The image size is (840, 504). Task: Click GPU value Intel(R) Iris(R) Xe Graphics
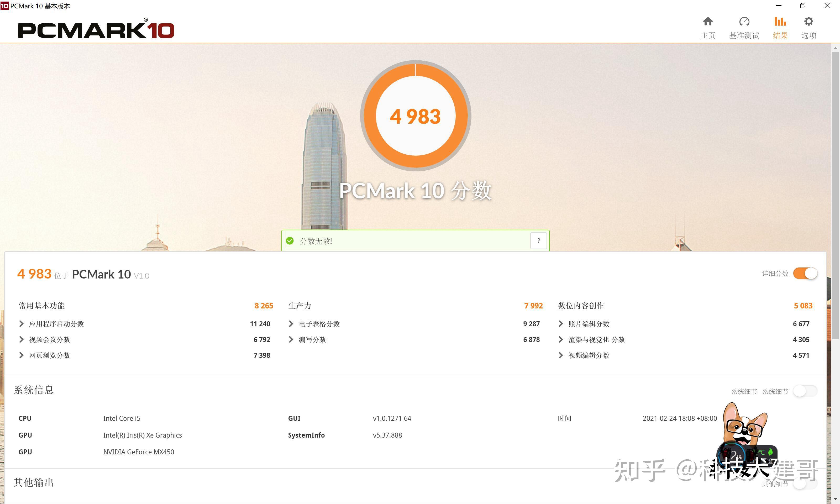click(143, 435)
